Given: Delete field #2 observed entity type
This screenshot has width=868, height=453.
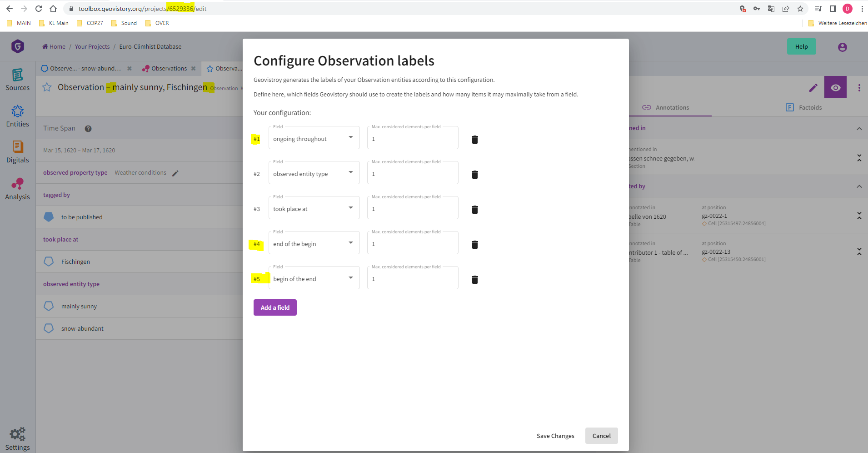Looking at the screenshot, I should 475,175.
